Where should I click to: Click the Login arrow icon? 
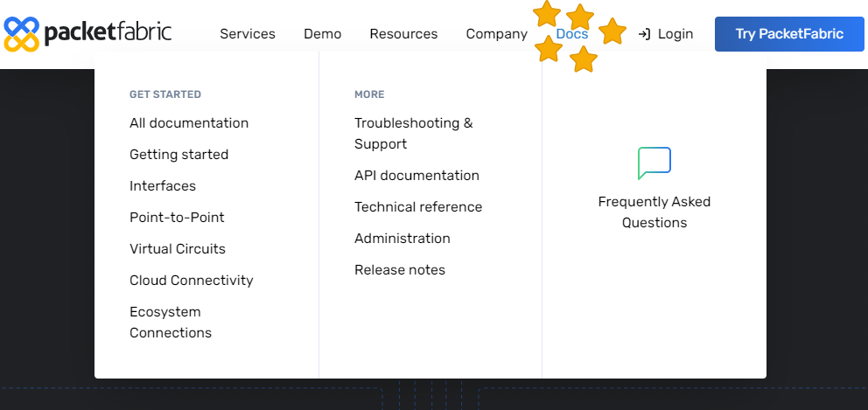pyautogui.click(x=644, y=34)
